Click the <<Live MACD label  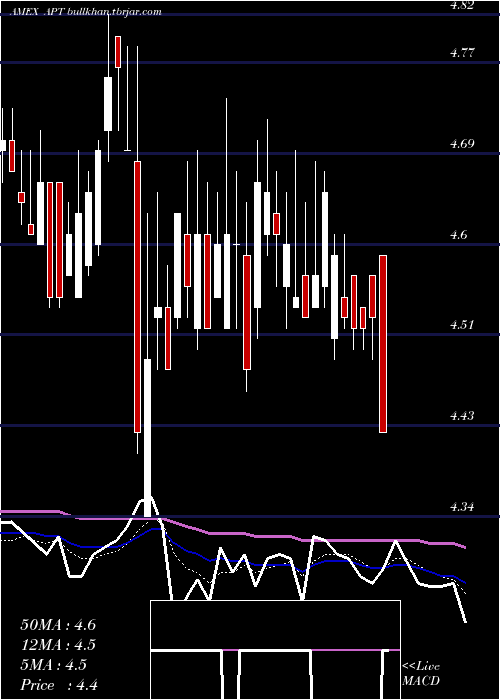(x=421, y=674)
